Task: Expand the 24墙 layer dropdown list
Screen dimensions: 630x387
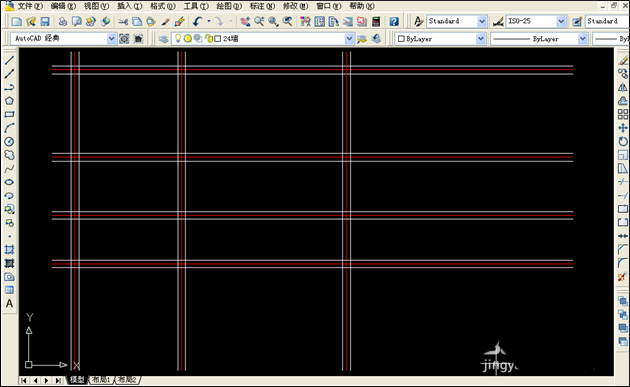Action: pyautogui.click(x=349, y=39)
